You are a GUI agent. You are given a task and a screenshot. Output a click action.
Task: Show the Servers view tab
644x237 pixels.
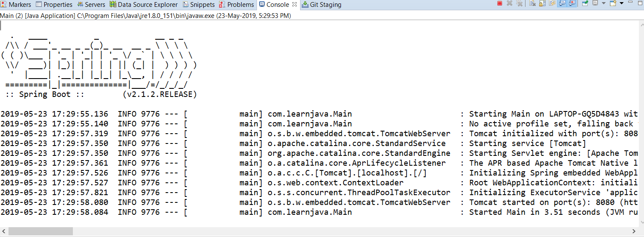point(91,5)
